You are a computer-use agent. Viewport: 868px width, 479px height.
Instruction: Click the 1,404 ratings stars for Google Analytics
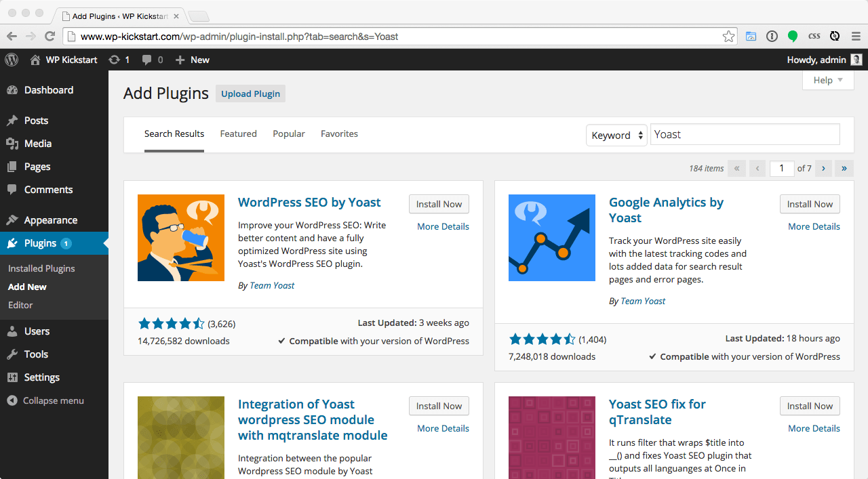tap(542, 339)
